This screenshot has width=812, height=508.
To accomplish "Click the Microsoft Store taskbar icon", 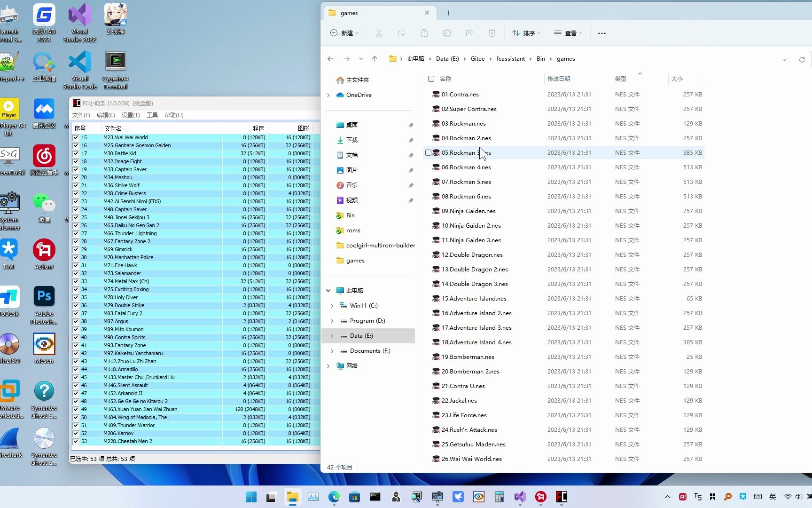I will pos(354,497).
